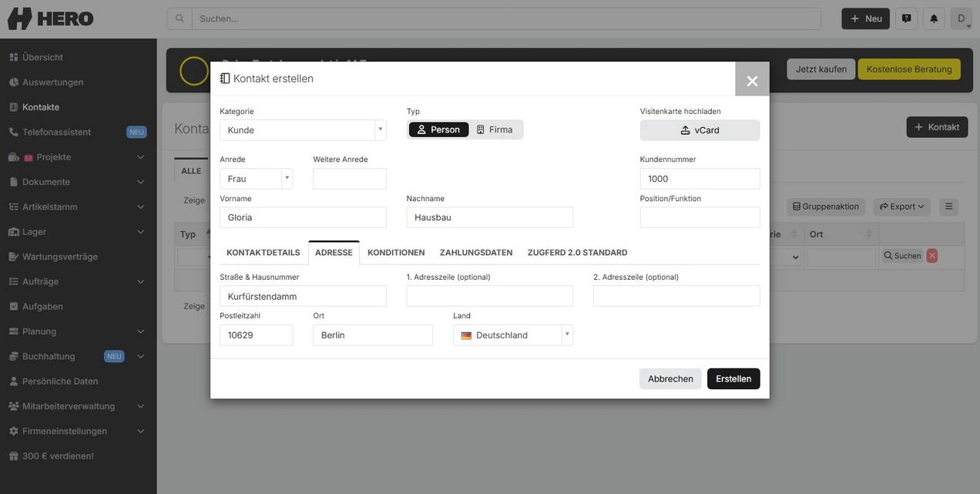Open the feedback chat icon in header
980x494 pixels.
click(x=906, y=18)
